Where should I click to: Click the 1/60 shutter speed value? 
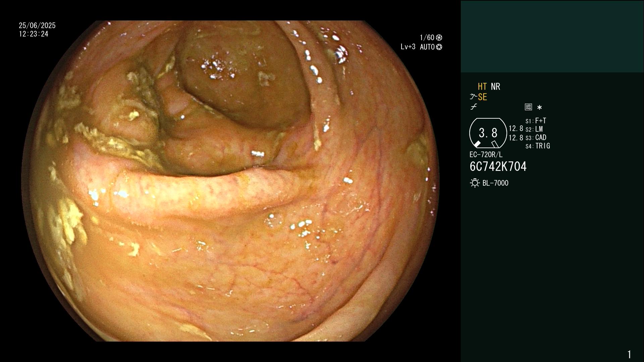pyautogui.click(x=427, y=38)
